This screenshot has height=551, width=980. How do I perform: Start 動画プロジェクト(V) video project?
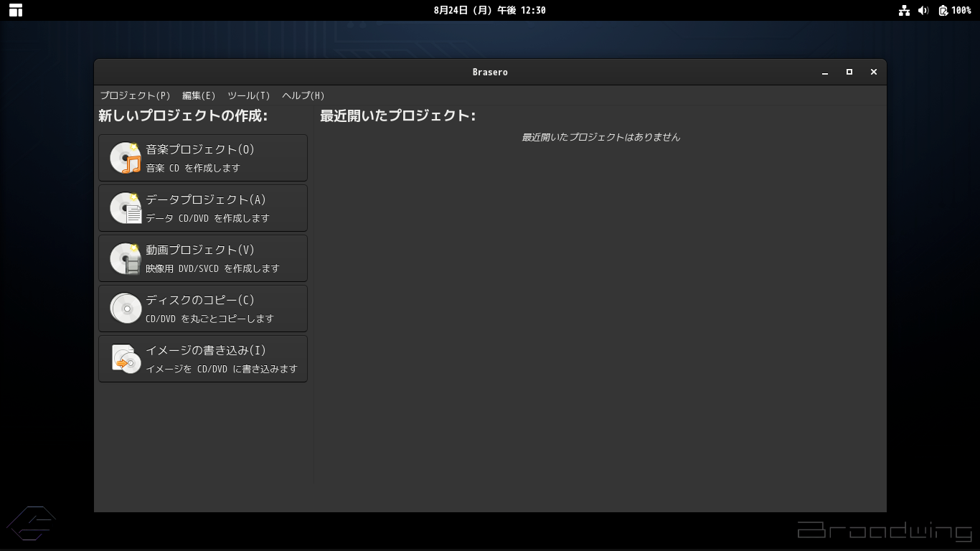tap(203, 258)
